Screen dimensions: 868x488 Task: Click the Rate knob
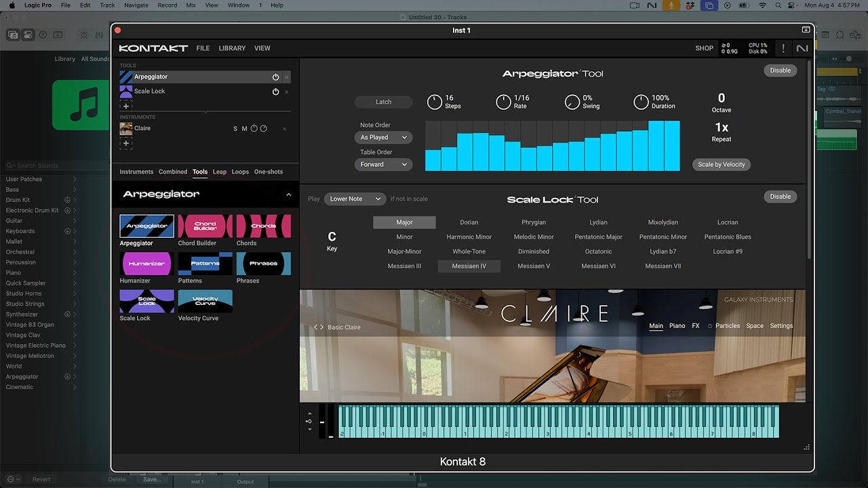click(503, 102)
